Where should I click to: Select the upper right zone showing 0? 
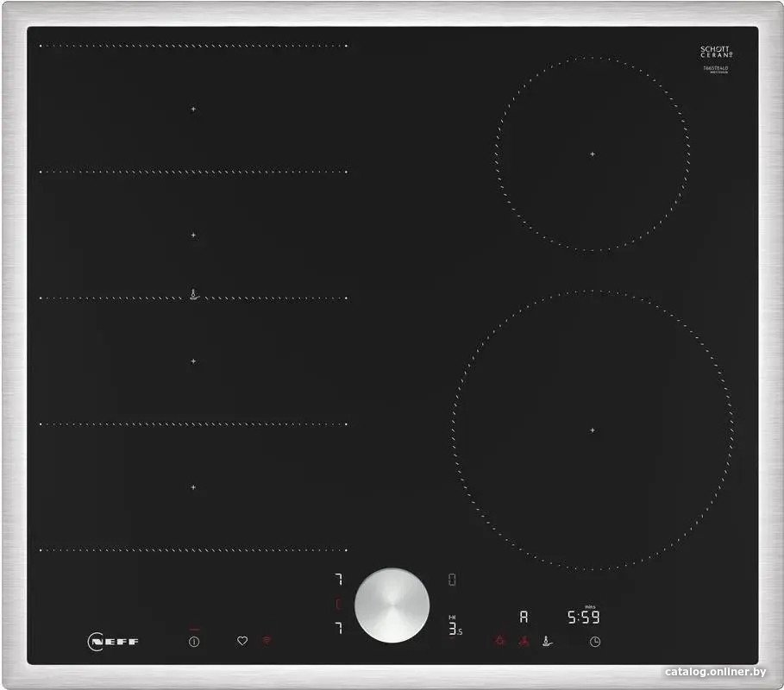click(451, 580)
